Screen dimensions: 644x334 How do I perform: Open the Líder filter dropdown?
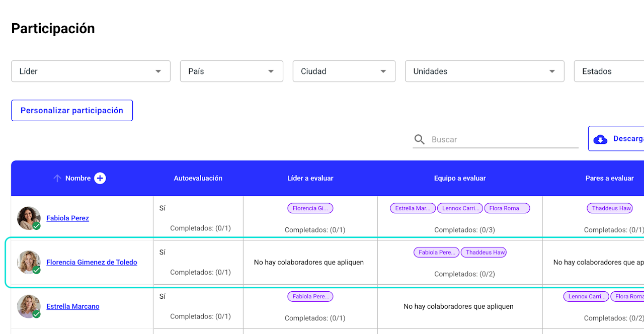[x=91, y=71]
